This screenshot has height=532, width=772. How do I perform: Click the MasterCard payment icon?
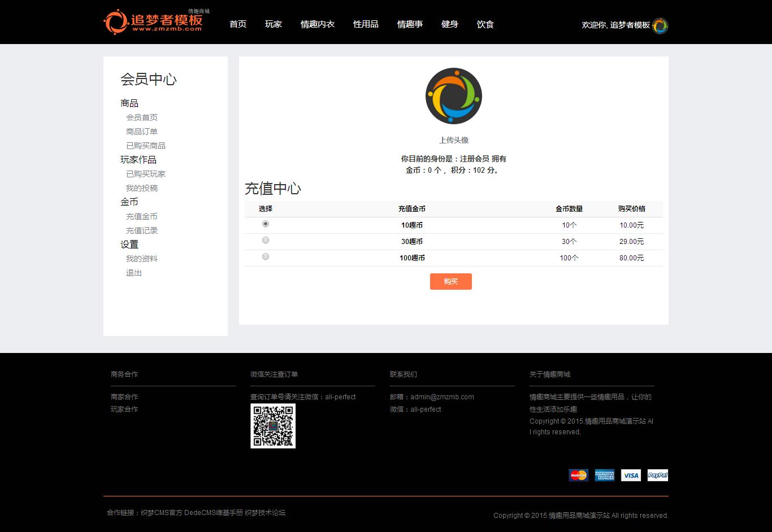coord(578,476)
